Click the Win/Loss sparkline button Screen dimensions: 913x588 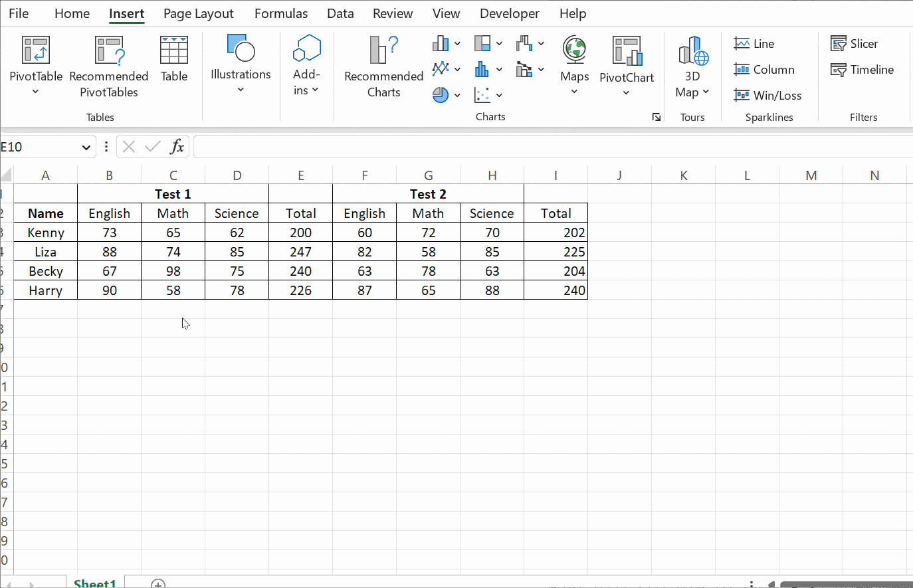click(768, 96)
